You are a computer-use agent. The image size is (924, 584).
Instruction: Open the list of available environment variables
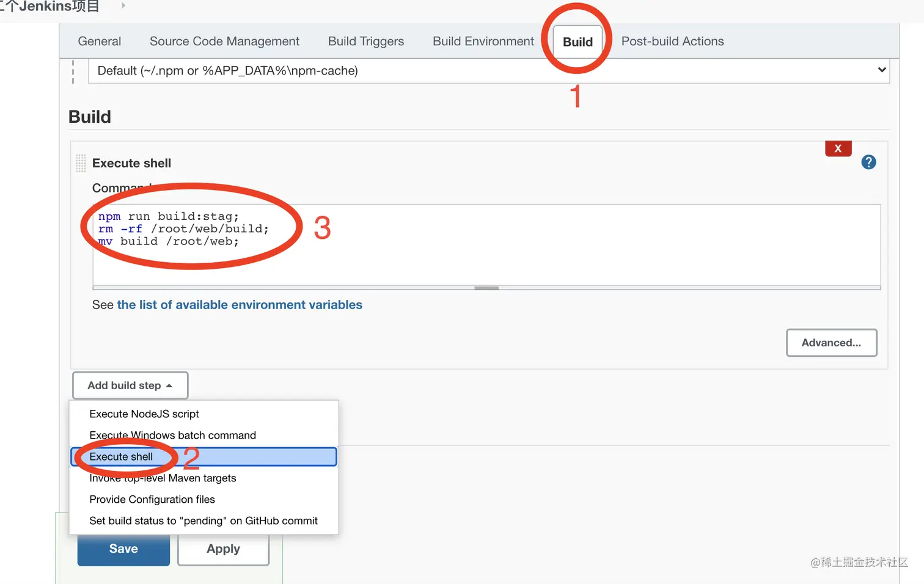pos(240,305)
